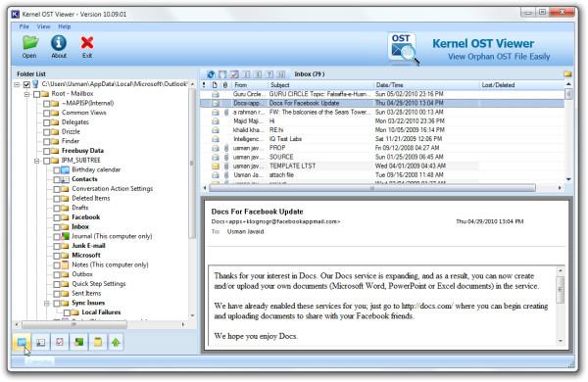Screen dimensions: 588x382
Task: Click the Lost/Deleted column header
Action: click(521, 85)
